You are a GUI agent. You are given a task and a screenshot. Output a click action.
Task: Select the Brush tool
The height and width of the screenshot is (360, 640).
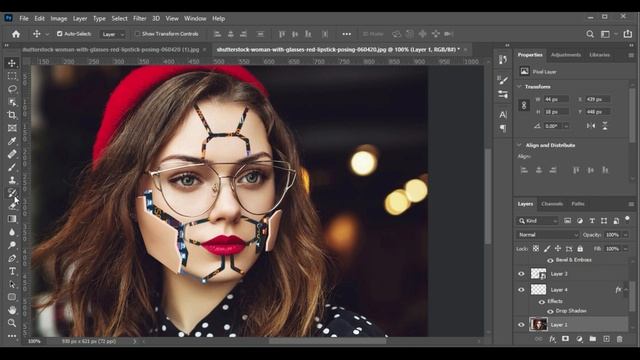pos(12,167)
